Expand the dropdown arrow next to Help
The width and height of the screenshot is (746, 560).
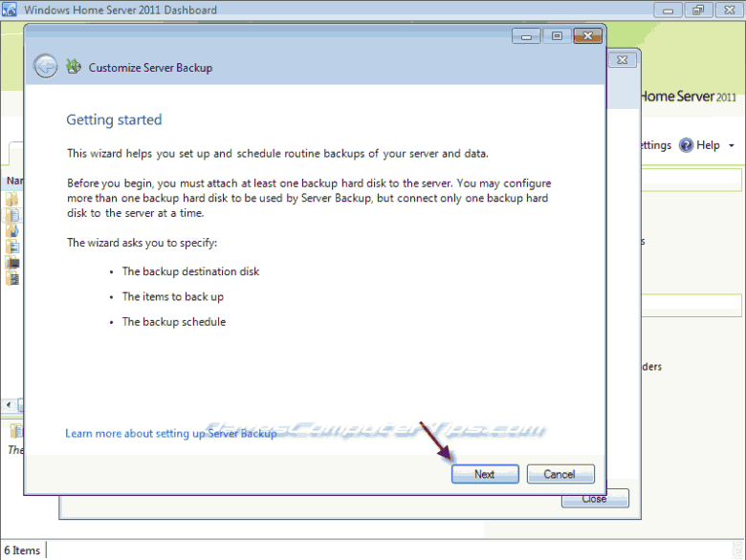pyautogui.click(x=732, y=145)
